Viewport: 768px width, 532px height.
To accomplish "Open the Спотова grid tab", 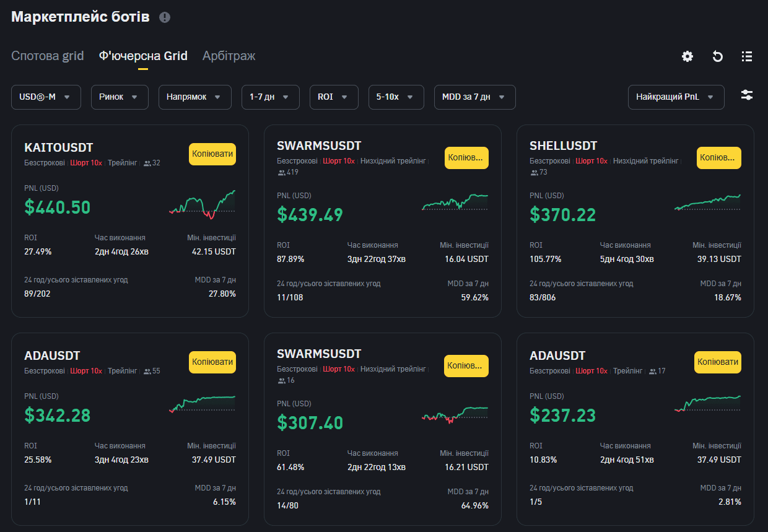I will [x=48, y=56].
